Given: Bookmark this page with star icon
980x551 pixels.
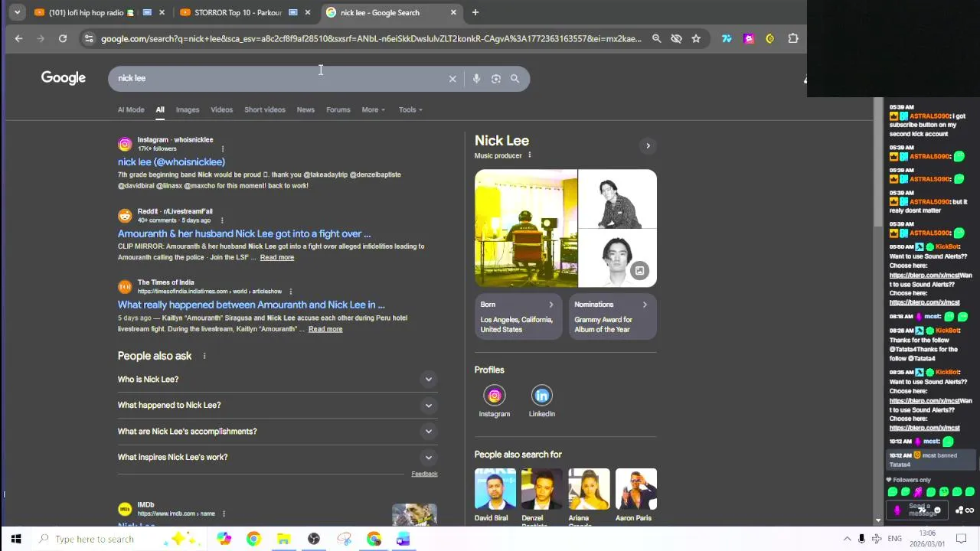Looking at the screenshot, I should pos(696,38).
